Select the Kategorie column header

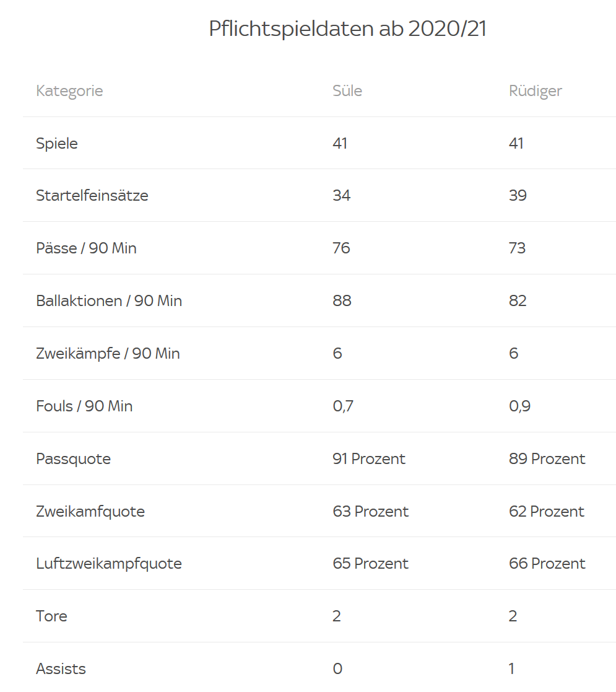(x=69, y=91)
